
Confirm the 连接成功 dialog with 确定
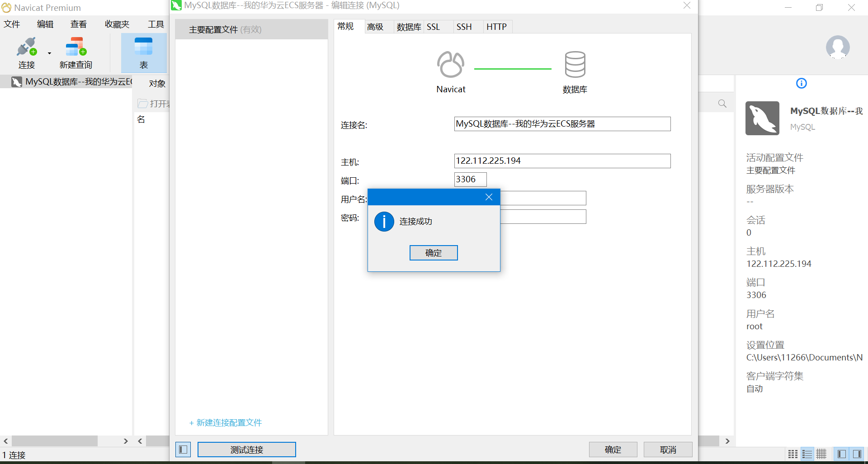coord(434,253)
